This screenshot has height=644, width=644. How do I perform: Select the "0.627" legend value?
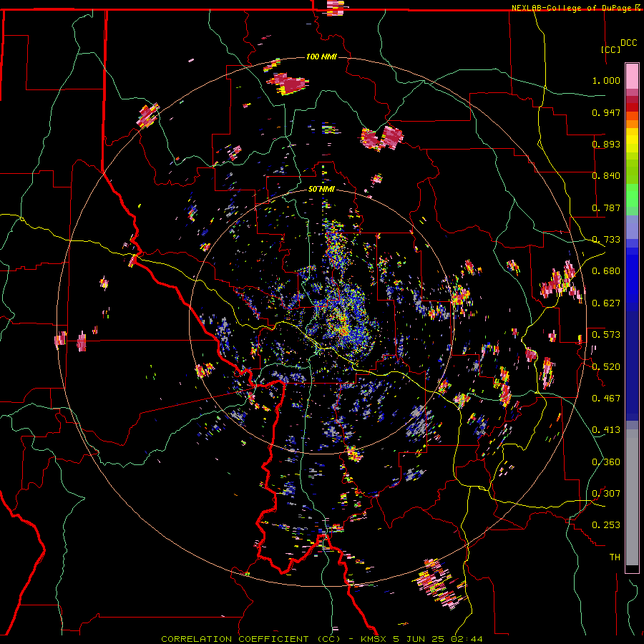pyautogui.click(x=606, y=303)
